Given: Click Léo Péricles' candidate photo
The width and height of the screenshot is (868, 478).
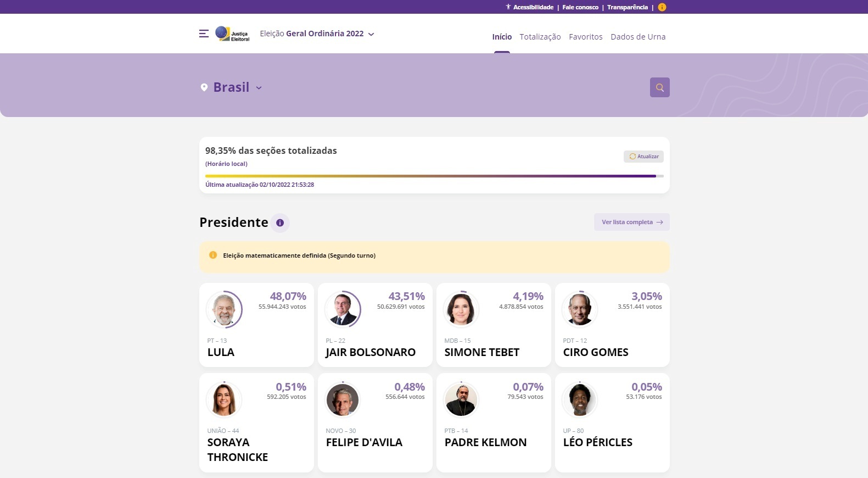Looking at the screenshot, I should (580, 399).
